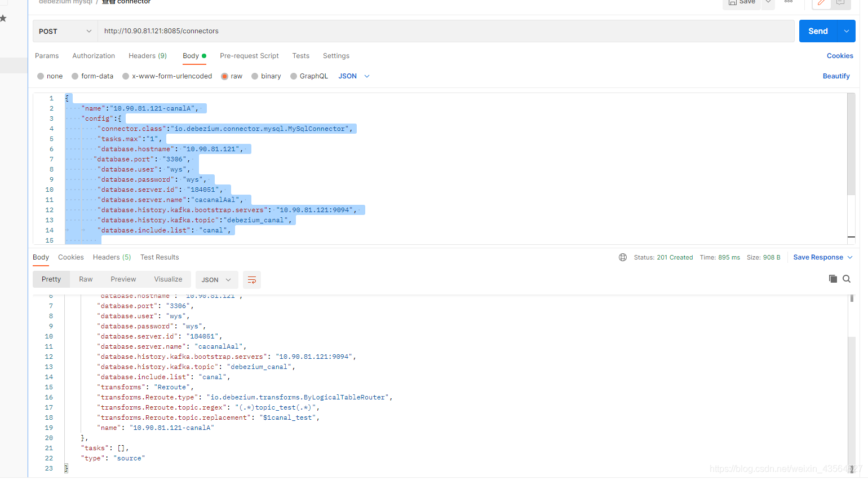
Task: Click the "tasks": [] line in response
Action: click(105, 448)
